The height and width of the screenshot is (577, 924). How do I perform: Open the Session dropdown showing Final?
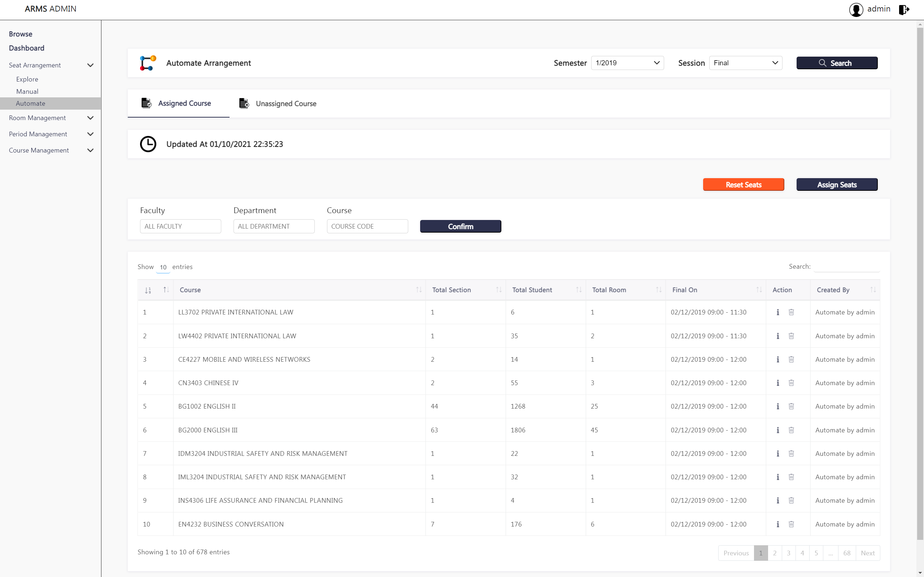(745, 63)
